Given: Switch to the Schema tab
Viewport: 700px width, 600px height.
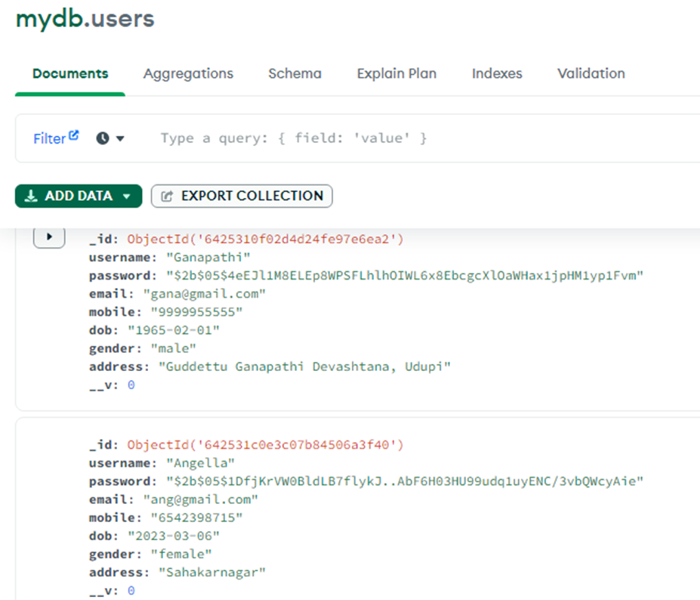Looking at the screenshot, I should coord(294,73).
